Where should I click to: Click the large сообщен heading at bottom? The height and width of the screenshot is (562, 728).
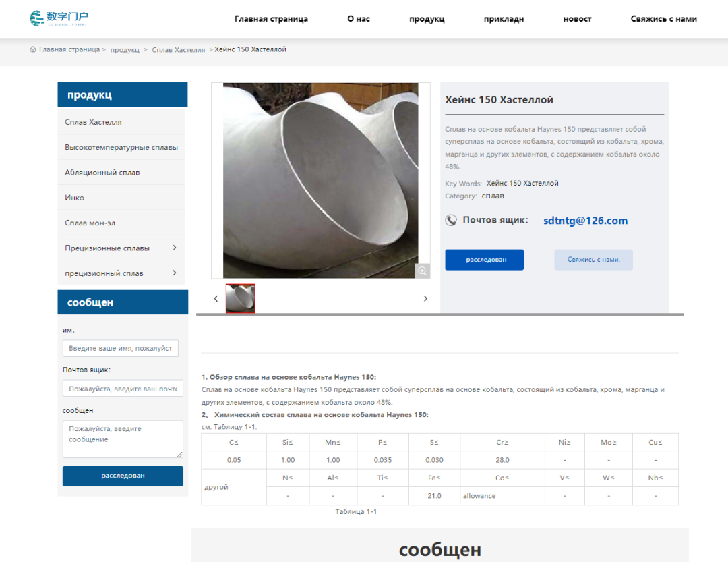[x=439, y=549]
